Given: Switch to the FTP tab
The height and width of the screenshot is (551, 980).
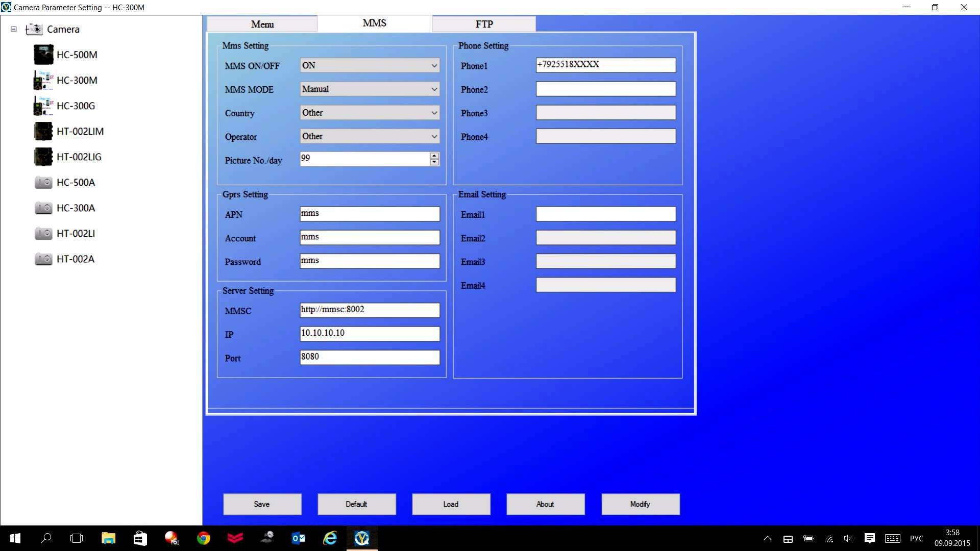Looking at the screenshot, I should (x=484, y=23).
